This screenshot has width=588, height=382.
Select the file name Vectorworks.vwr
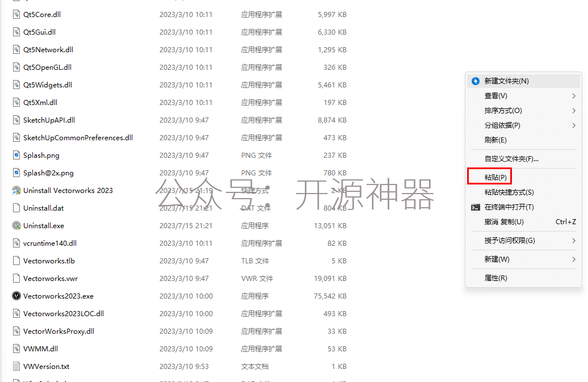click(51, 279)
